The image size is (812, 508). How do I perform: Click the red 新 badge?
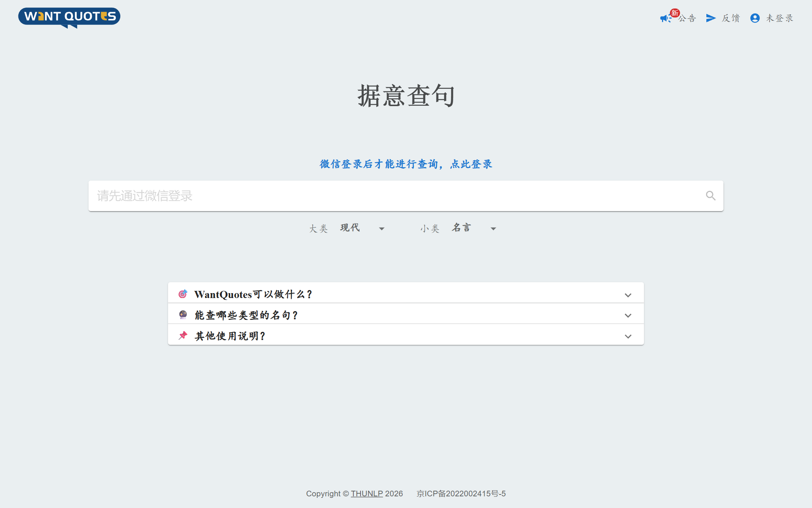point(675,13)
